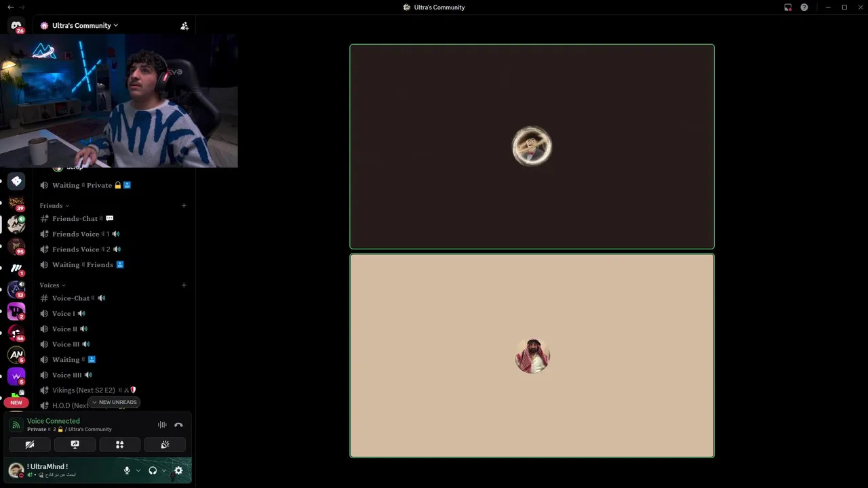The height and width of the screenshot is (488, 868).
Task: Join Voice II channel
Action: [113, 329]
